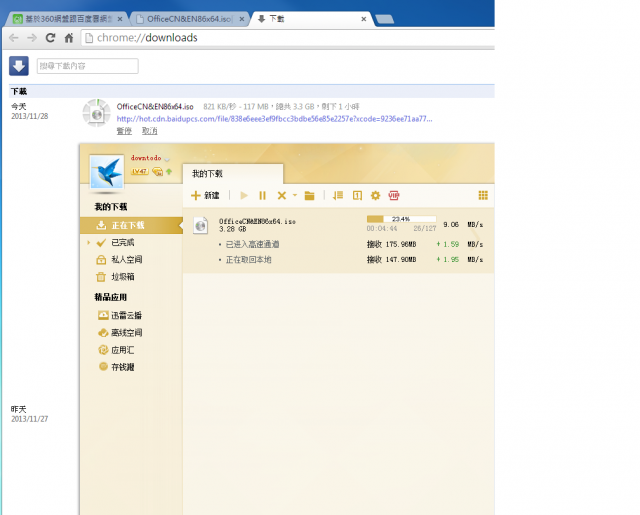Click the 新建 new task button
The width and height of the screenshot is (640, 515).
click(x=205, y=195)
